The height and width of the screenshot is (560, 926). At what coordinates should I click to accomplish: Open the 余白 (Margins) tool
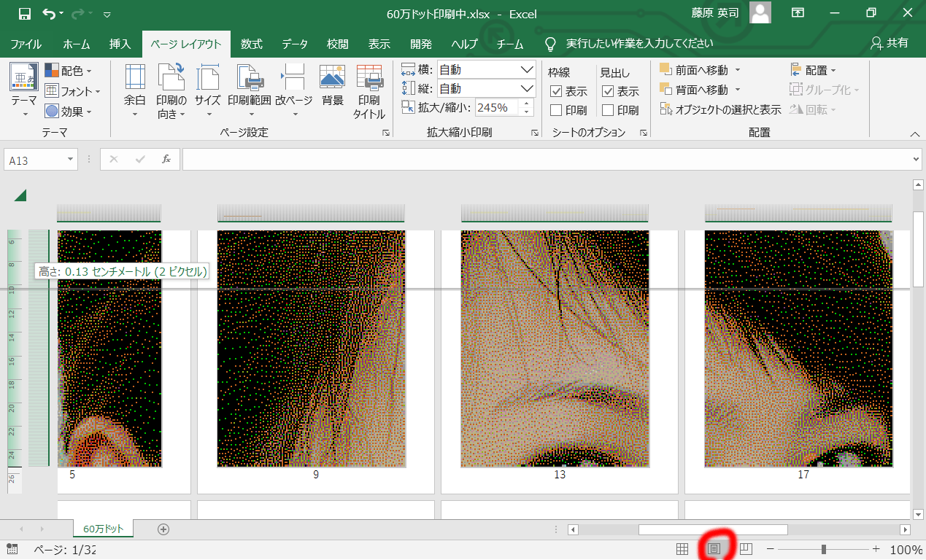point(135,91)
